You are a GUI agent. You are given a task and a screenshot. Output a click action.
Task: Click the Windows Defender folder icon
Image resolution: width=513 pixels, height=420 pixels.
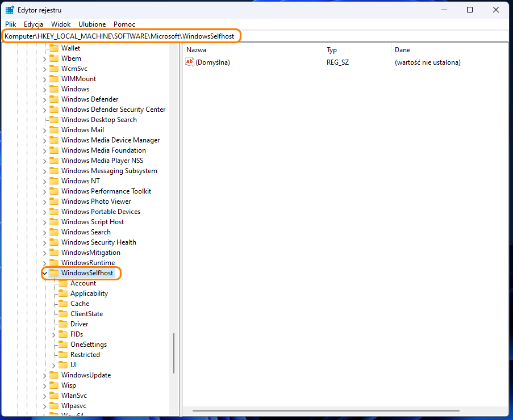click(x=53, y=99)
